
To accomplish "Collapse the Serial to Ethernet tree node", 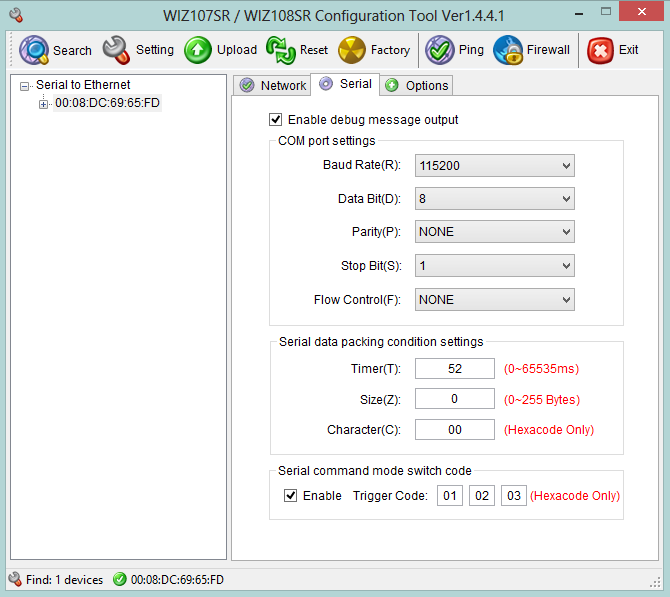I will coord(24,86).
